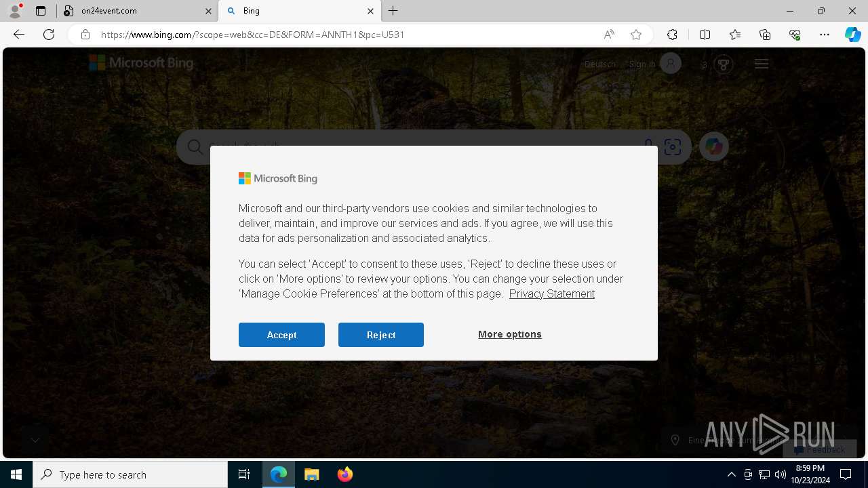Toggle split screen view

pyautogui.click(x=705, y=35)
